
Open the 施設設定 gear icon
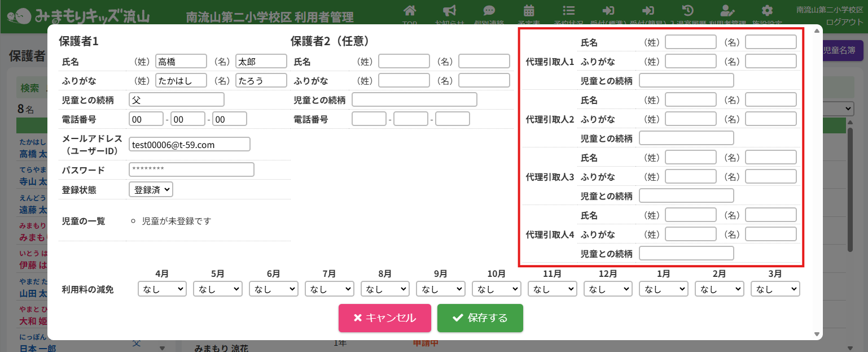click(x=766, y=11)
